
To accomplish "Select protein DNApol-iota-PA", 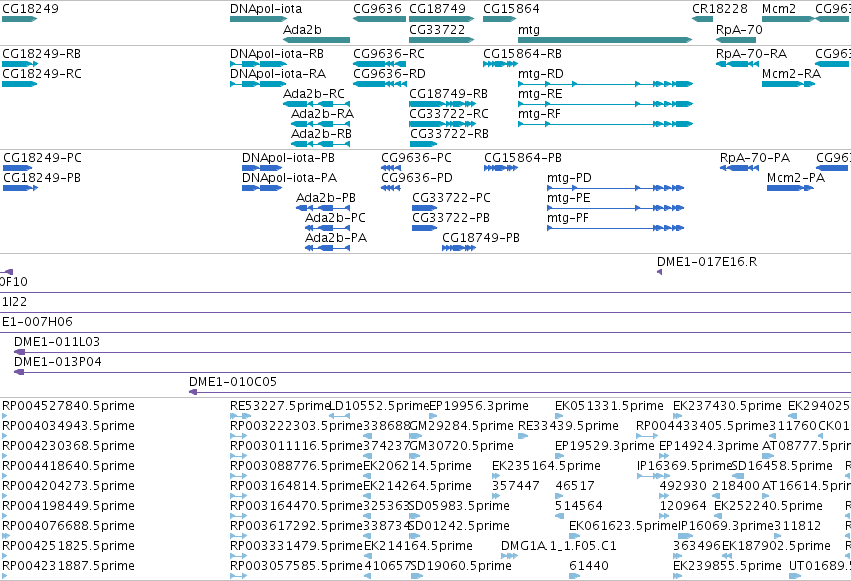I will point(289,178).
